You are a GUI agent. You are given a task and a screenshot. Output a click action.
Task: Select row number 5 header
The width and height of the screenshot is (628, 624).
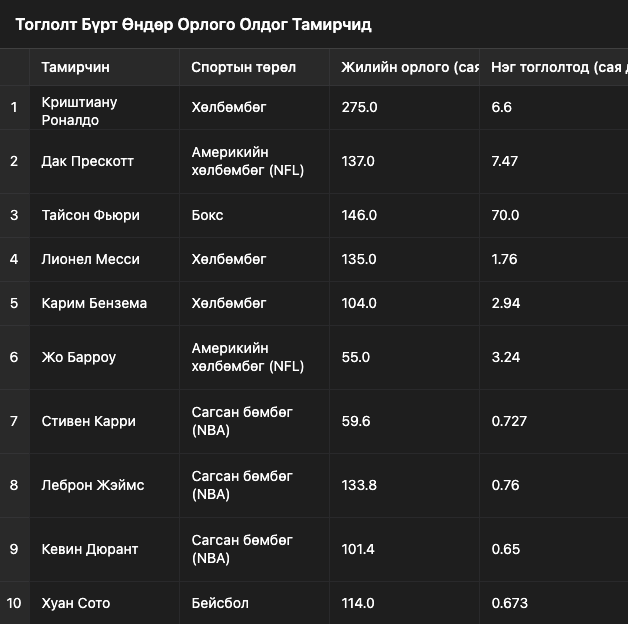point(14,303)
